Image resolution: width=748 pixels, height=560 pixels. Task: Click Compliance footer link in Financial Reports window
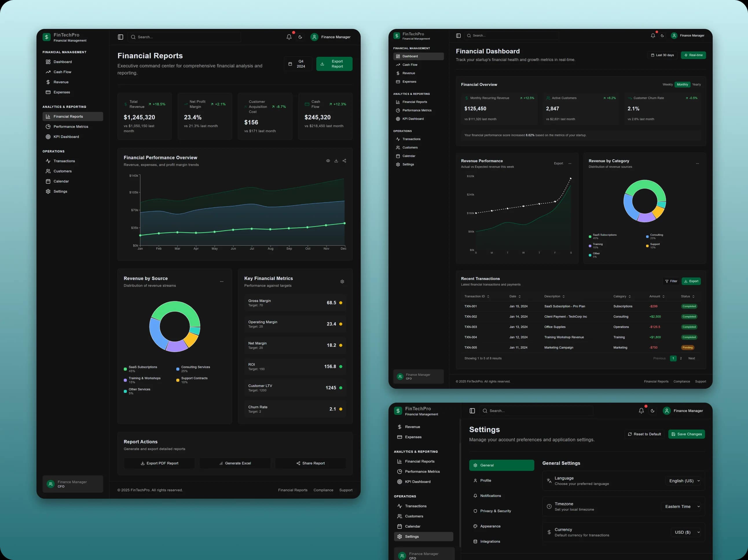323,490
